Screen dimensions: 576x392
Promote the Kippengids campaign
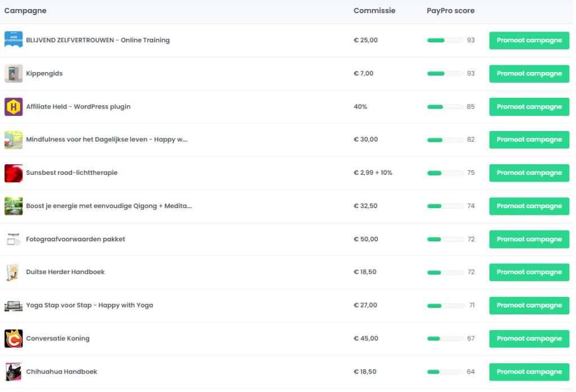click(x=529, y=74)
